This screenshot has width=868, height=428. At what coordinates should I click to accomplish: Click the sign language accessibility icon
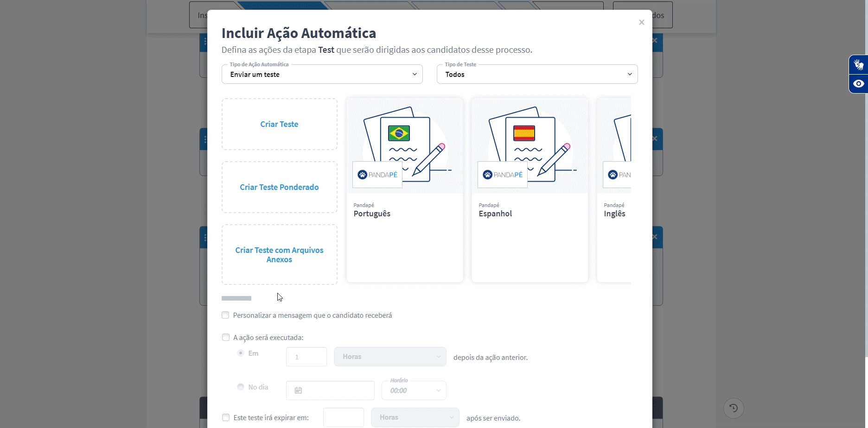(x=859, y=64)
